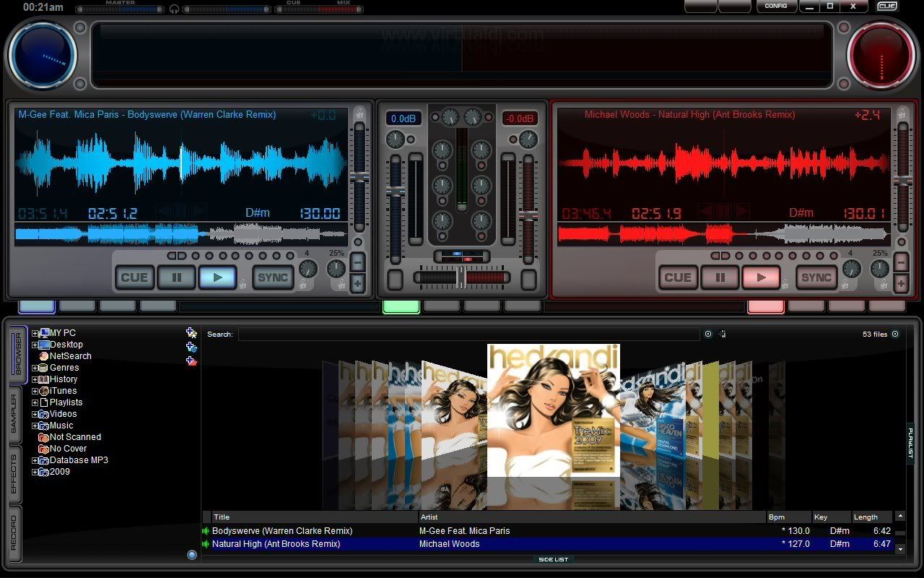Toggle the lock under the right deck 25% knob
This screenshot has height=578, width=924.
coord(884,285)
